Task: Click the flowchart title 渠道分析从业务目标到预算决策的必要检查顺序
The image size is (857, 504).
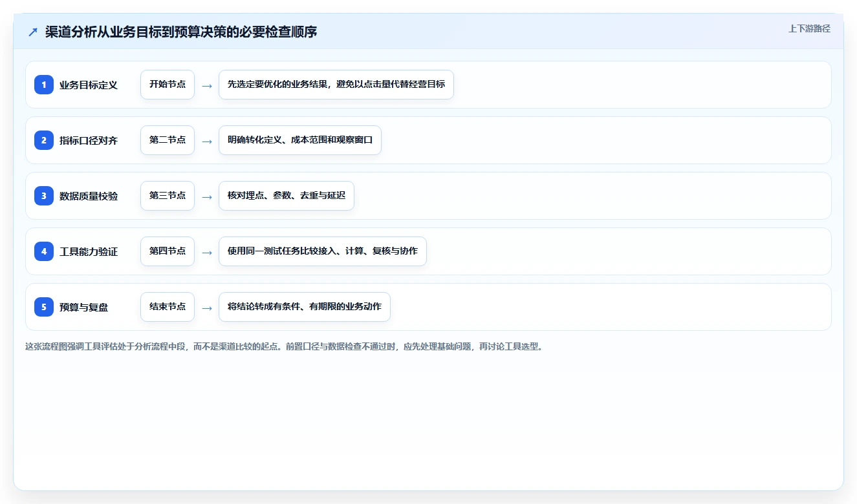Action: coord(181,32)
